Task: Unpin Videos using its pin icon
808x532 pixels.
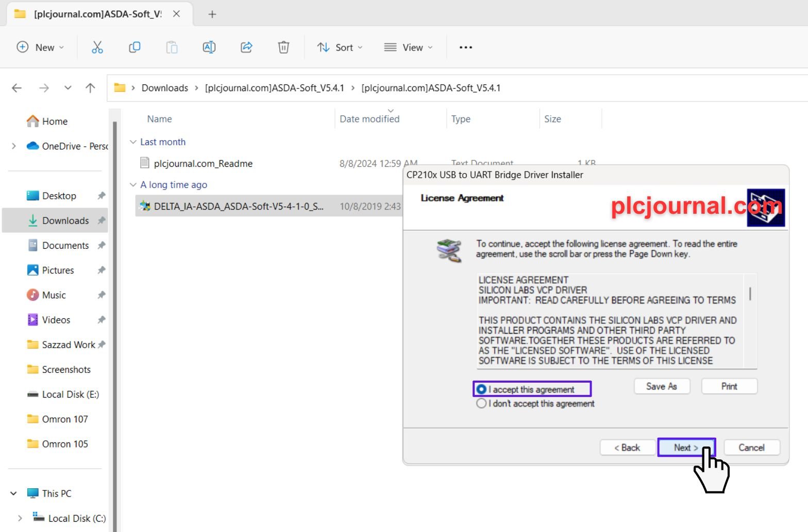Action: click(102, 320)
